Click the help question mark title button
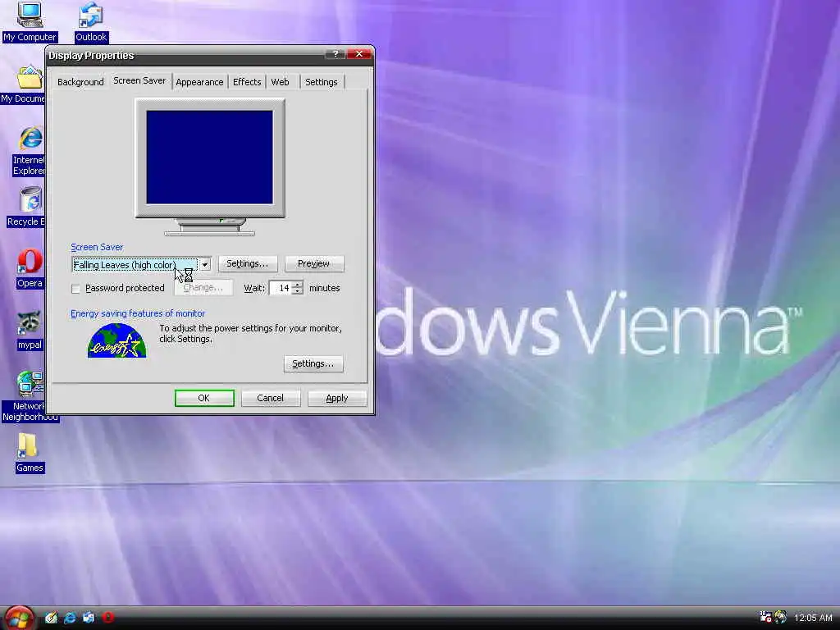This screenshot has height=630, width=840. point(336,54)
